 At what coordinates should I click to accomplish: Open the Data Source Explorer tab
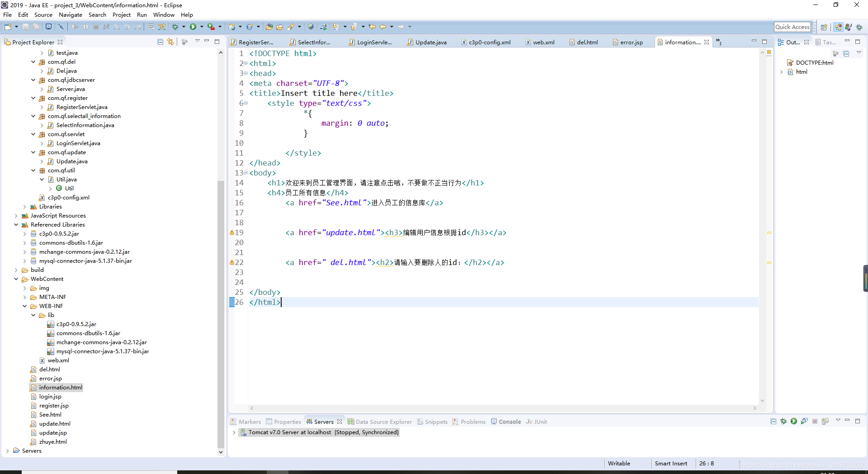pyautogui.click(x=379, y=422)
